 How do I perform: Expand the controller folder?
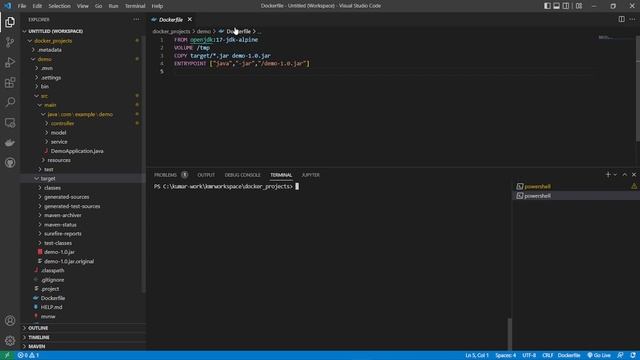[83, 123]
